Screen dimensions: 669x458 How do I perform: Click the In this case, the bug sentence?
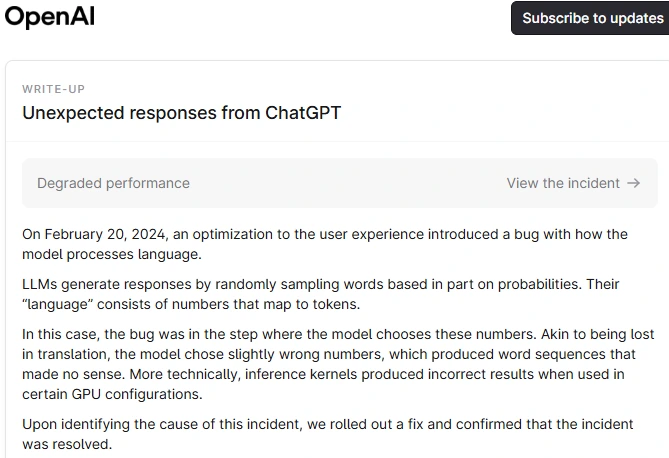[x=279, y=334]
